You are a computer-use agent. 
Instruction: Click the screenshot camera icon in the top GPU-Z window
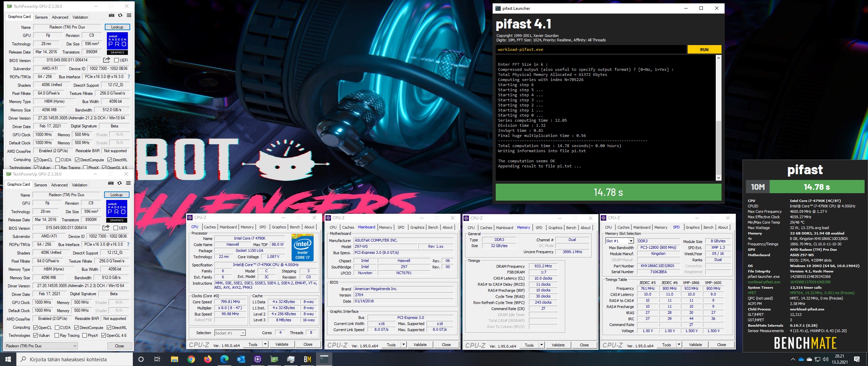pyautogui.click(x=111, y=15)
